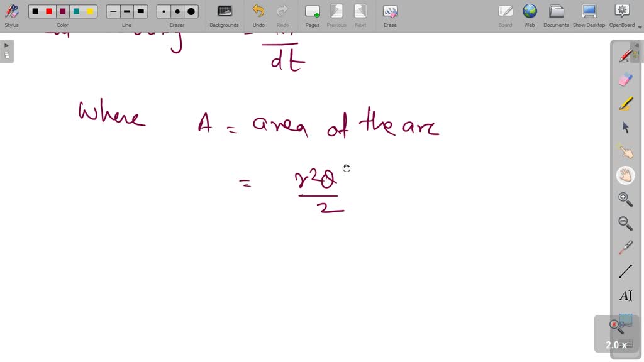Pick the black pen color
This screenshot has height=362, width=644.
[35, 11]
